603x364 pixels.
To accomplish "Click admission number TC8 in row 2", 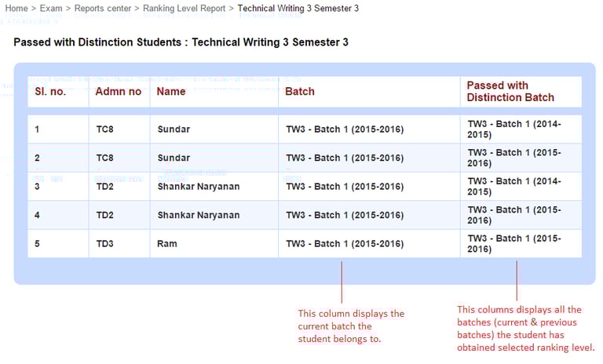I will (x=105, y=158).
